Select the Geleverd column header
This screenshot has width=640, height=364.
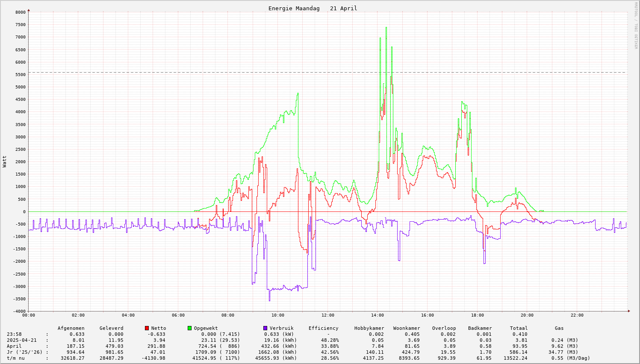coord(111,329)
